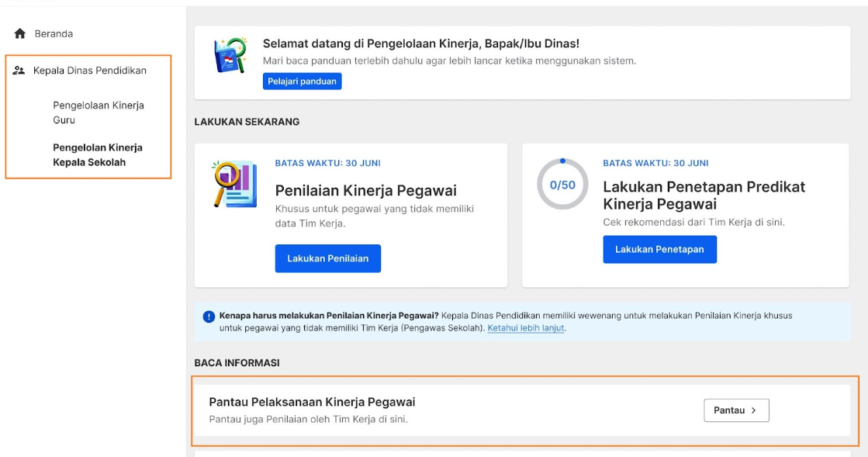Open the Ketahui lebih lanjut link
Image resolution: width=868 pixels, height=457 pixels.
coord(525,328)
